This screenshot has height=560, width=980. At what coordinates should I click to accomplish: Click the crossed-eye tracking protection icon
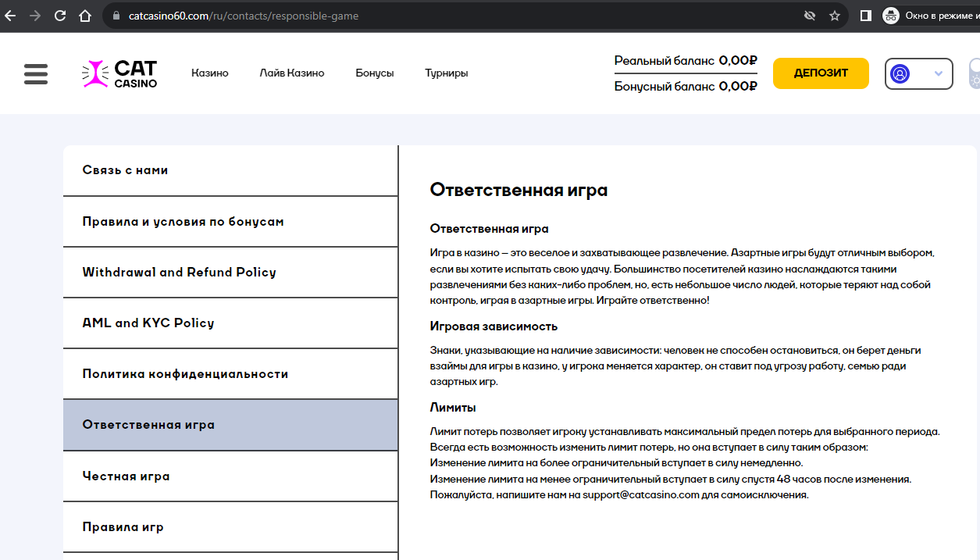pyautogui.click(x=810, y=15)
